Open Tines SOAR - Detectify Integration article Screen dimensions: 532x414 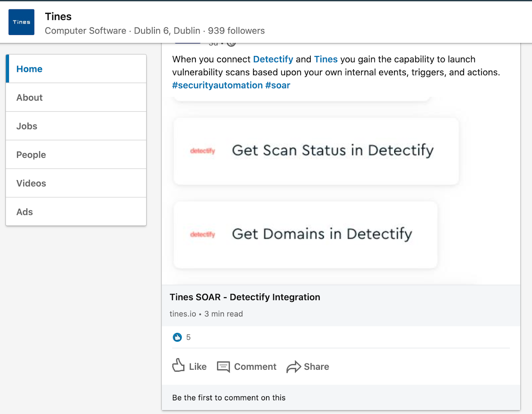point(245,297)
